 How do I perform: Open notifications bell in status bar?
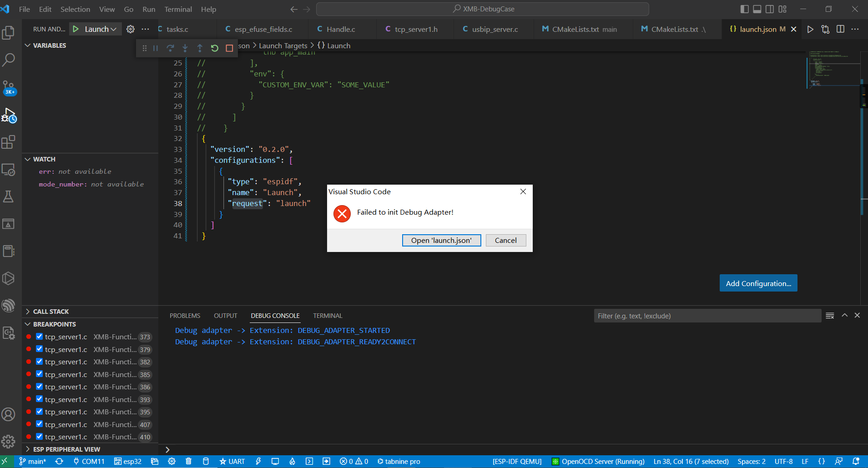point(856,461)
